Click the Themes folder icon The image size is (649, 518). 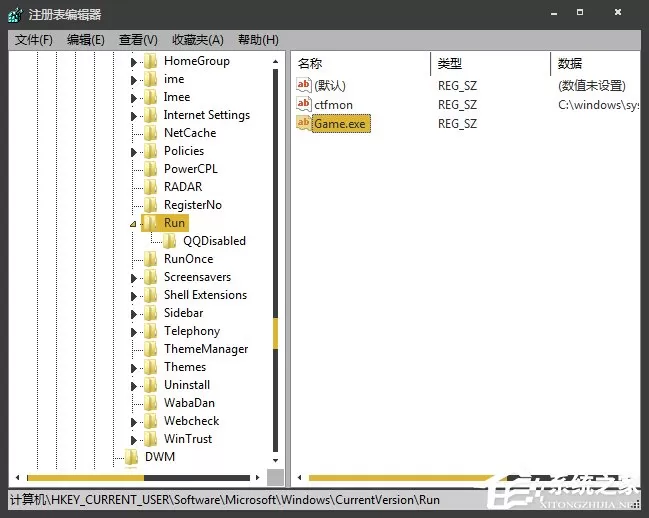(151, 367)
